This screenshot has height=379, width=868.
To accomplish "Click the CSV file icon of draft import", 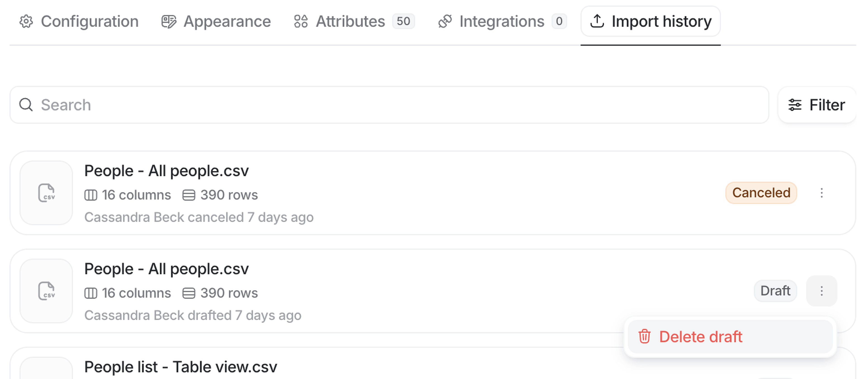I will (x=47, y=291).
